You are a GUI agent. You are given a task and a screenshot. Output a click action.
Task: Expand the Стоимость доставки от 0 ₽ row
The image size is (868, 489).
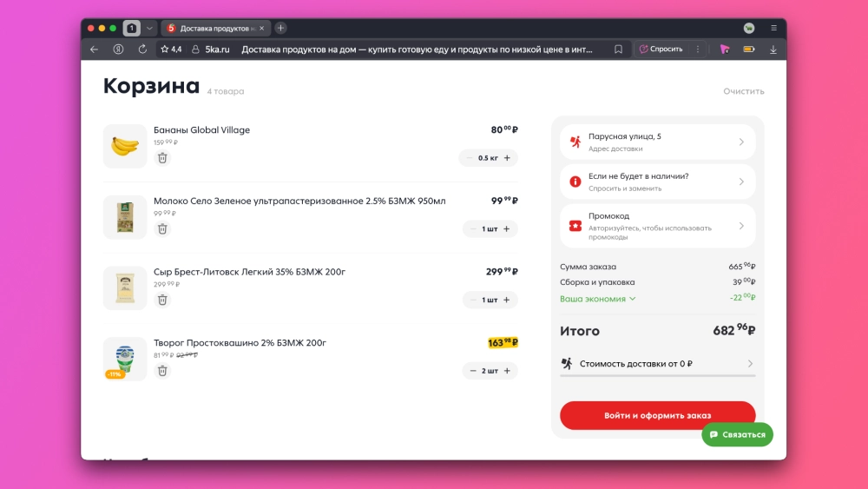(x=657, y=364)
